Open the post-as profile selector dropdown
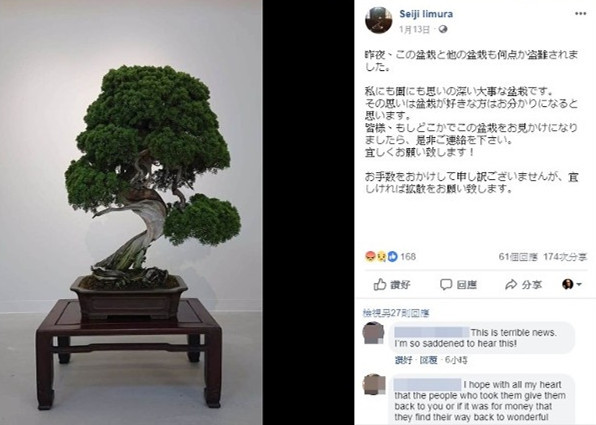This screenshot has height=425, width=596. pos(572,284)
